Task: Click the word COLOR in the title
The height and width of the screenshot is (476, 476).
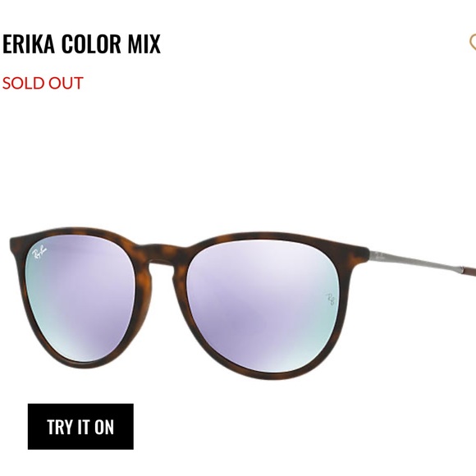Action: [x=91, y=43]
